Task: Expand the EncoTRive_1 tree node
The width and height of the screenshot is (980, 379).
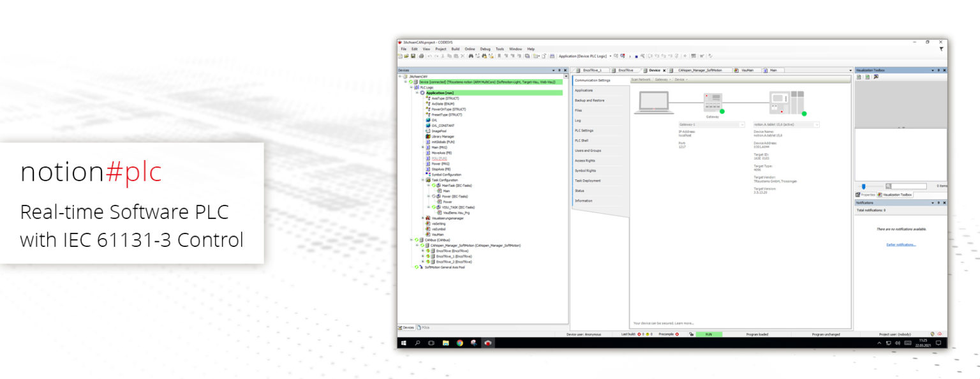Action: tap(422, 256)
